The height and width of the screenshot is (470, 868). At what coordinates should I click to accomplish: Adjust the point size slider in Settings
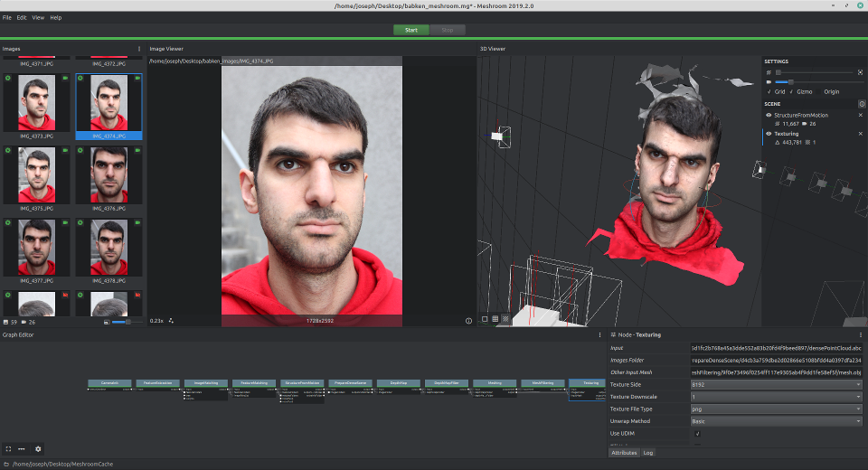[815, 72]
